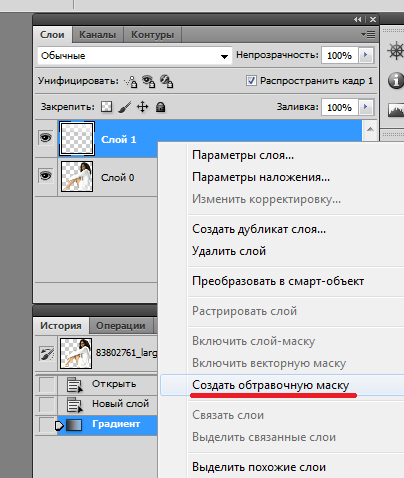Click the unify layer visibility icon

click(148, 81)
